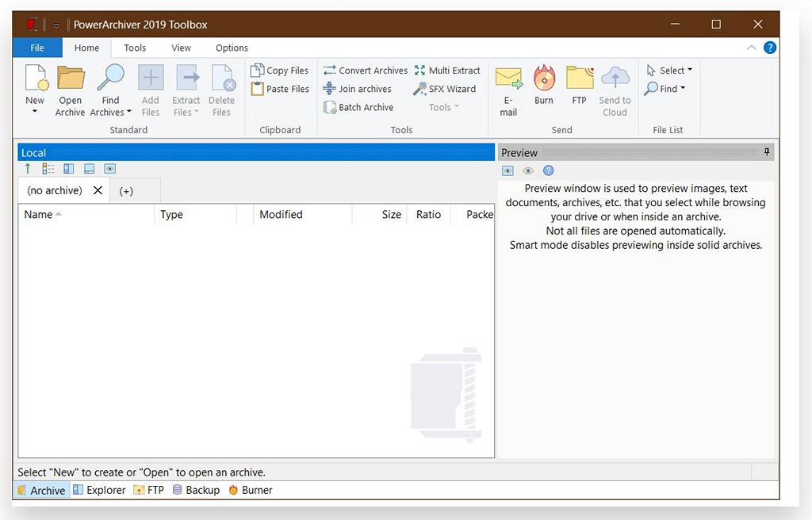
Task: Toggle bottom panel layout icon in Local toolbar
Action: coord(89,168)
